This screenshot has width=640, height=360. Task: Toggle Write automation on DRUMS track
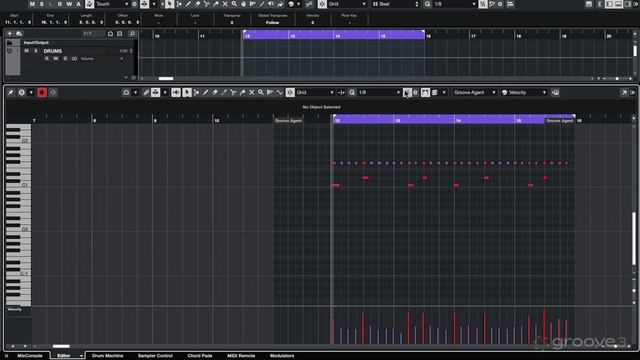pos(56,59)
